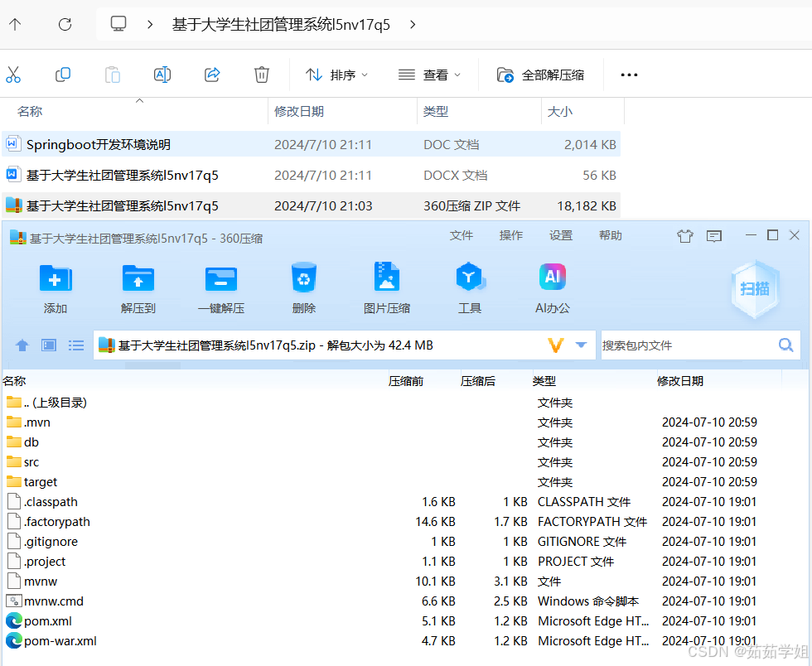Sort archive list by its 修改日期 column

click(680, 381)
